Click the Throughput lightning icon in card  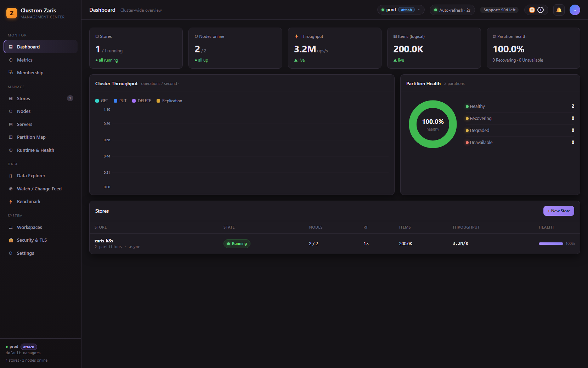tap(296, 36)
